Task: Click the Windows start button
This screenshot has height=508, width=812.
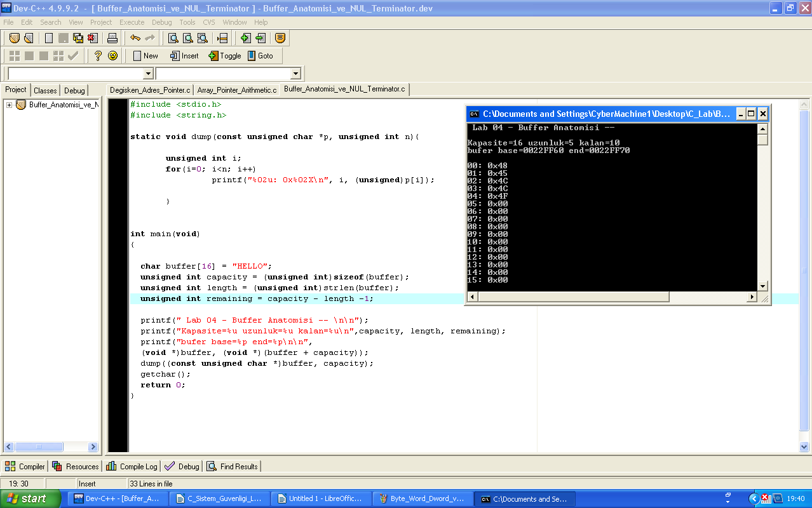Action: click(30, 498)
